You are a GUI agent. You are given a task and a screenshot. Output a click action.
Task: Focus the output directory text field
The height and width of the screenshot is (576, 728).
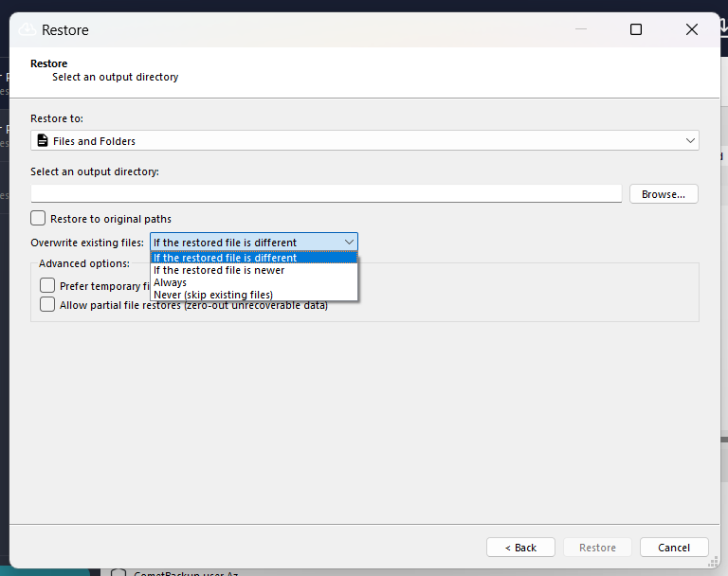tap(326, 193)
